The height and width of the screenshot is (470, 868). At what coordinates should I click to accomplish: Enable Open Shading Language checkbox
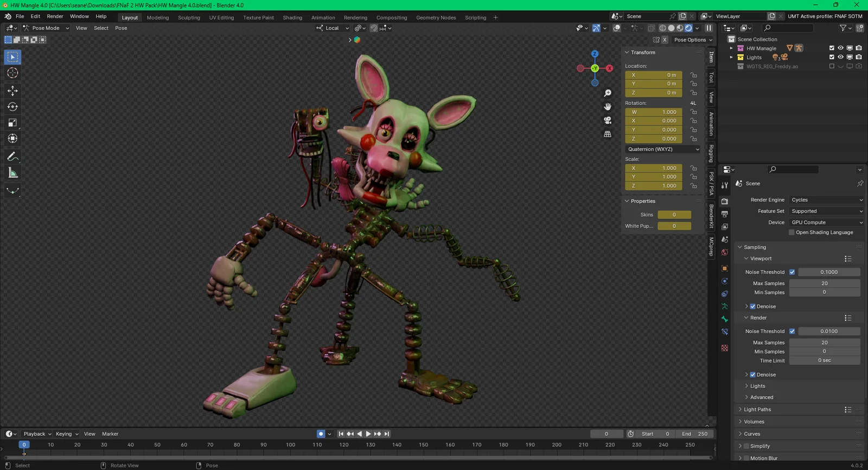[x=792, y=232]
